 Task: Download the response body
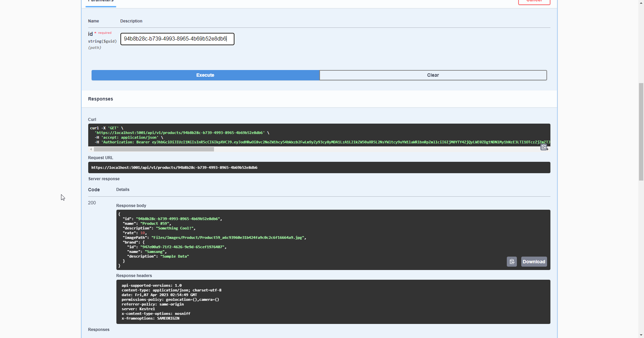[x=534, y=262]
